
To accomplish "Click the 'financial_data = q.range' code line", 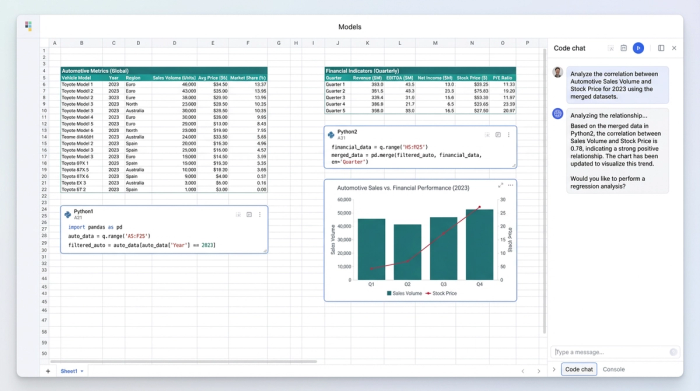I will 379,147.
